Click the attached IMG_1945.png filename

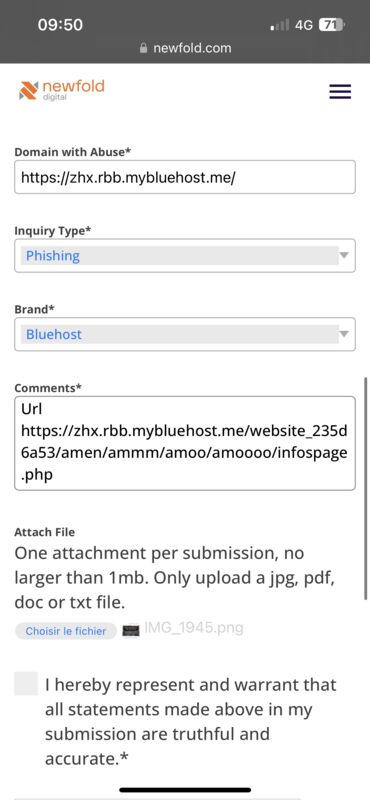pos(194,629)
